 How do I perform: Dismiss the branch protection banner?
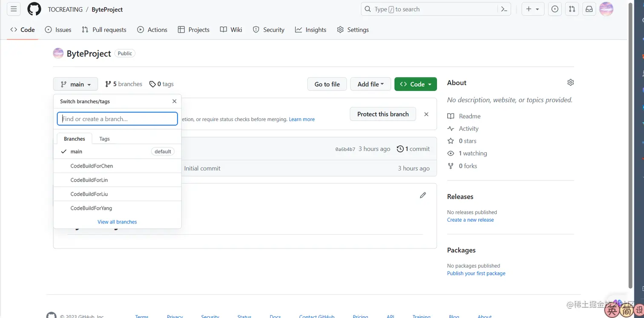pyautogui.click(x=426, y=114)
